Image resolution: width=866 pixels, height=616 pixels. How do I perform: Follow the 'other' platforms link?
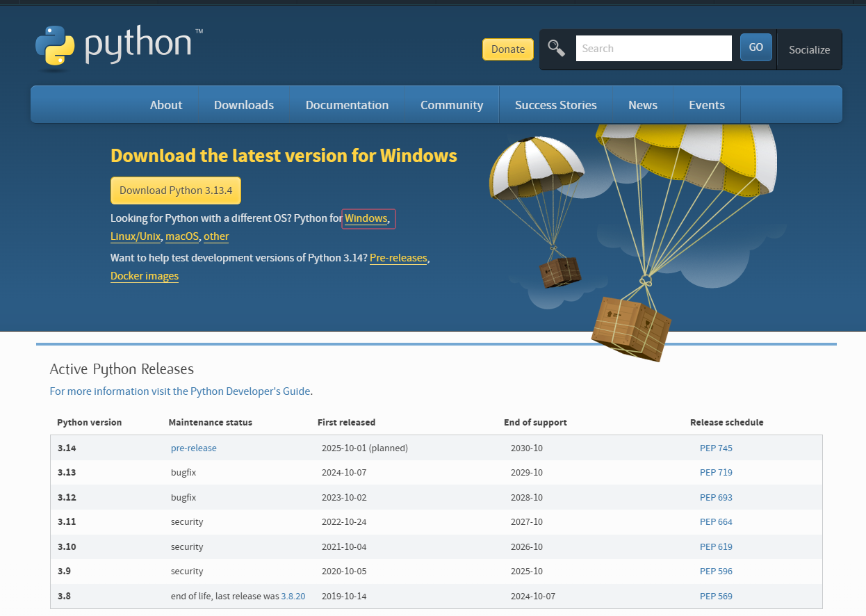coord(216,236)
